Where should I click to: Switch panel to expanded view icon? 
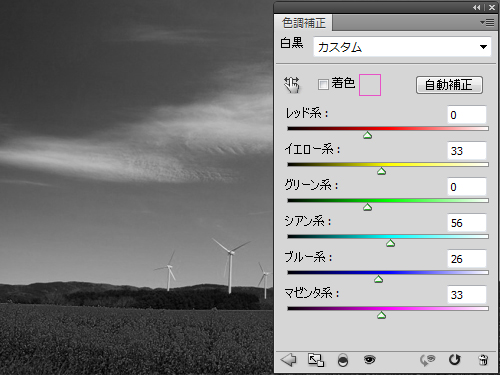316,360
